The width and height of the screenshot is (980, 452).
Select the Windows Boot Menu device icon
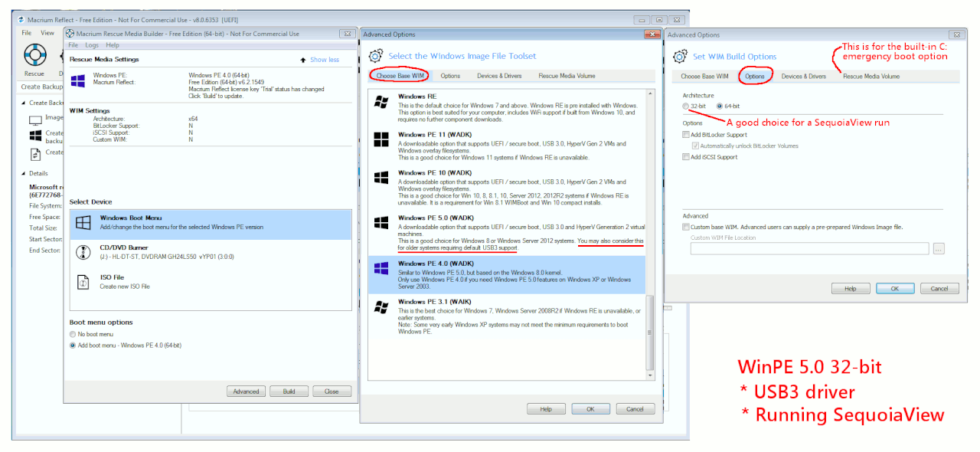83,223
